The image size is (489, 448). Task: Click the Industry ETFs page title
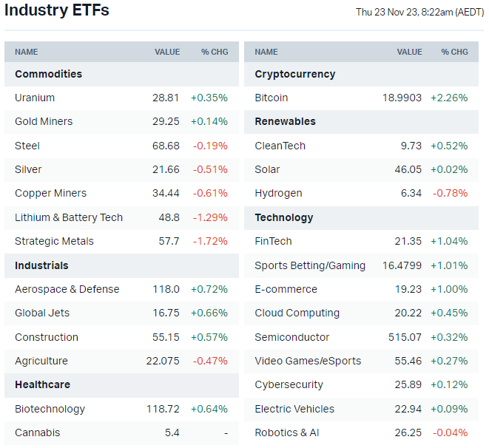(x=57, y=10)
